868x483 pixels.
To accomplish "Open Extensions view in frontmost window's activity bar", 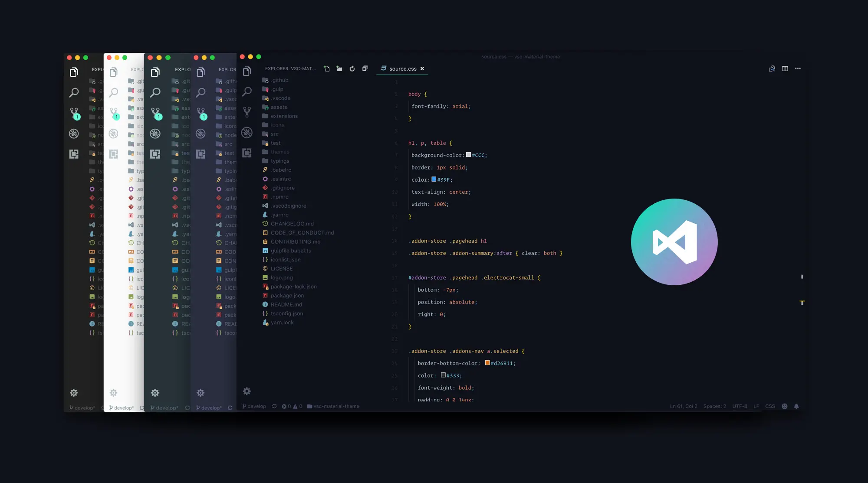I will click(x=247, y=153).
